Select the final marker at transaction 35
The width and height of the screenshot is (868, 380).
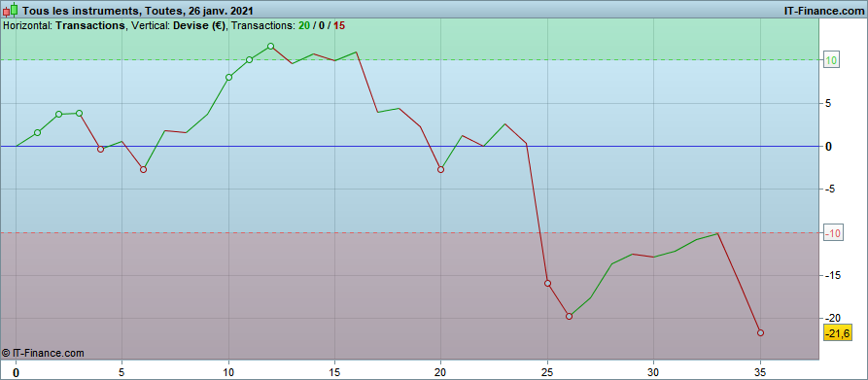click(x=761, y=333)
